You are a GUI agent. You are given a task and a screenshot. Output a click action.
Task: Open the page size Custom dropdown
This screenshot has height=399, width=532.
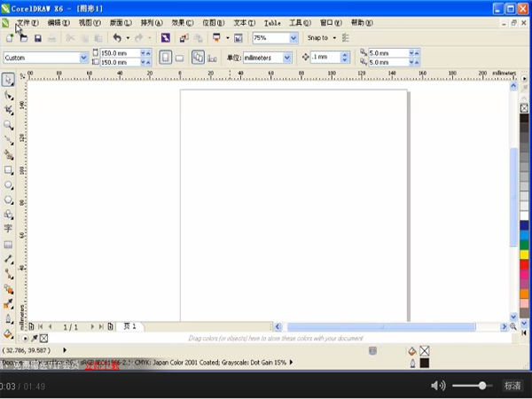(83, 58)
